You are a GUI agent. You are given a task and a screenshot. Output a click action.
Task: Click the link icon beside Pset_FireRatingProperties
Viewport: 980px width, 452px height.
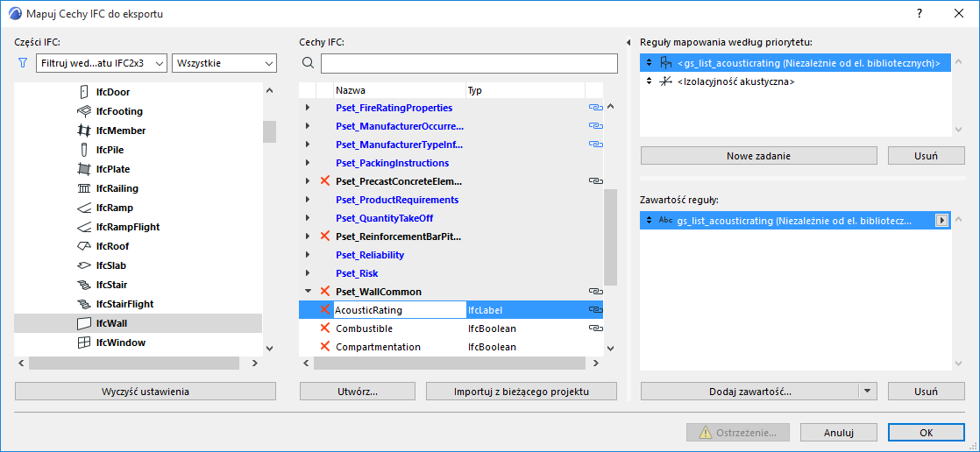[595, 108]
